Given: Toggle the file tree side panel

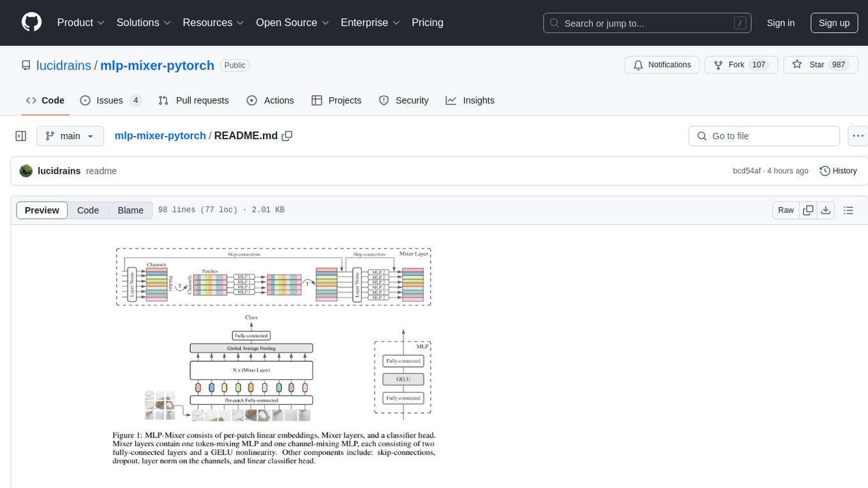Looking at the screenshot, I should (21, 136).
